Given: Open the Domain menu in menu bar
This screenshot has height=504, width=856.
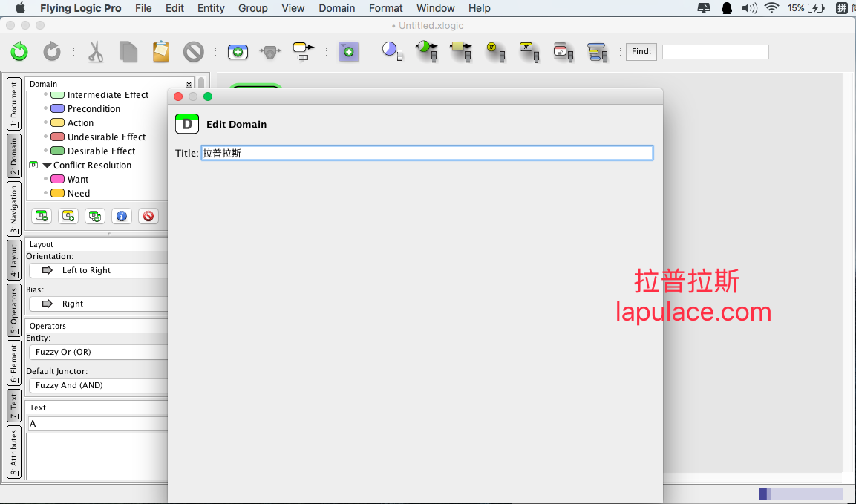Looking at the screenshot, I should [337, 8].
